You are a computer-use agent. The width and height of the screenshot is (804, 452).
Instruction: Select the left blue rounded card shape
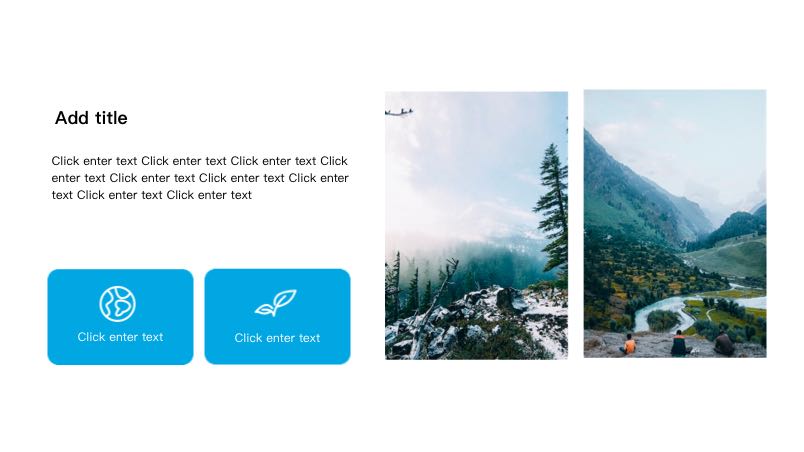(x=120, y=317)
